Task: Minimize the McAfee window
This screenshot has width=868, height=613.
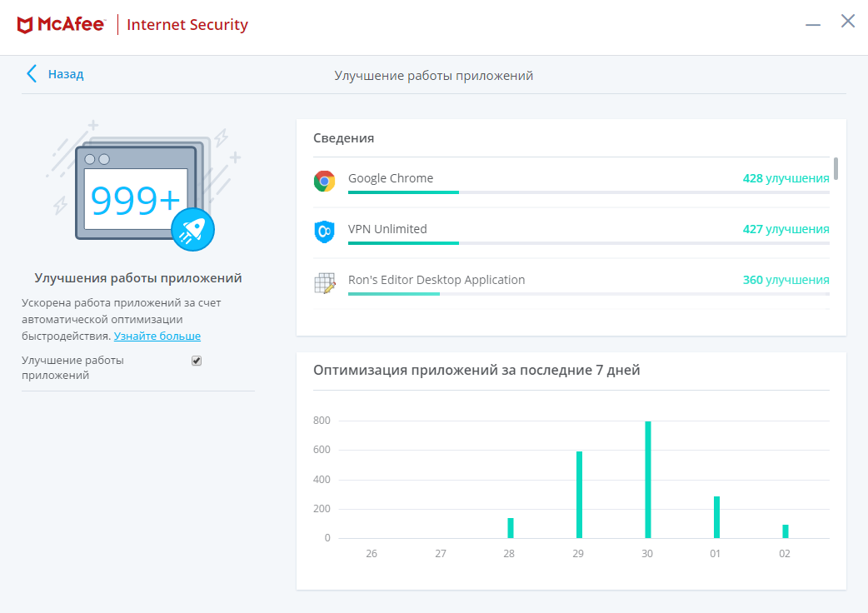Action: coord(813,24)
